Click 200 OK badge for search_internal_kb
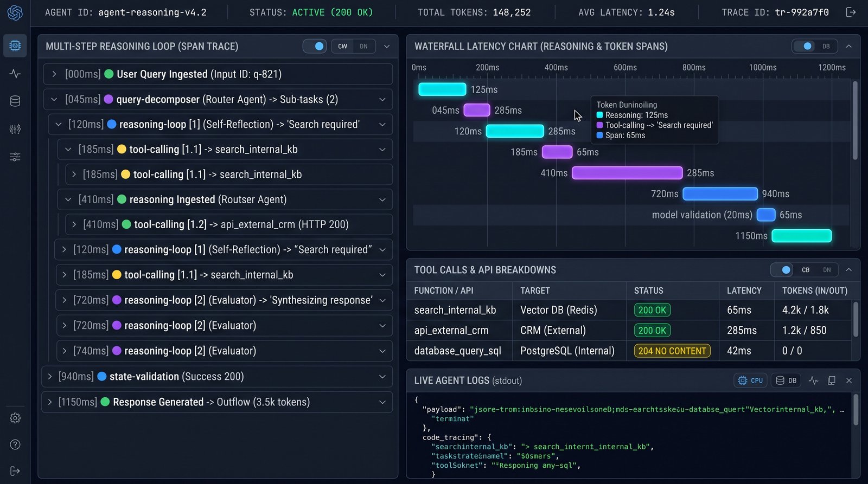 [652, 310]
